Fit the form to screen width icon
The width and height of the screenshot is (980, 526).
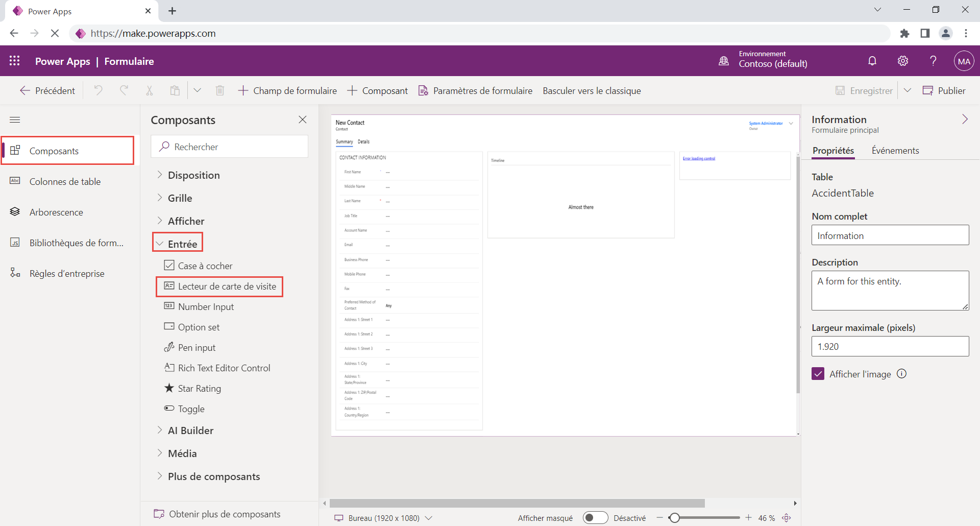coord(787,518)
